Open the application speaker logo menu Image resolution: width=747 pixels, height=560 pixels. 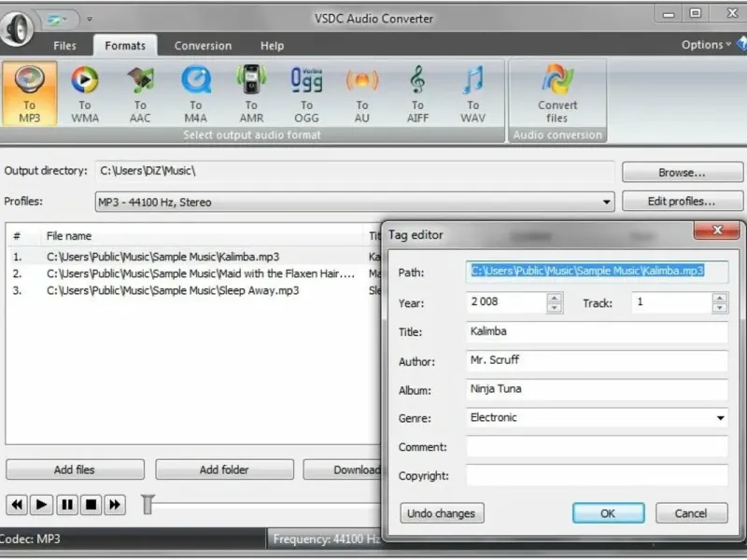[x=17, y=28]
